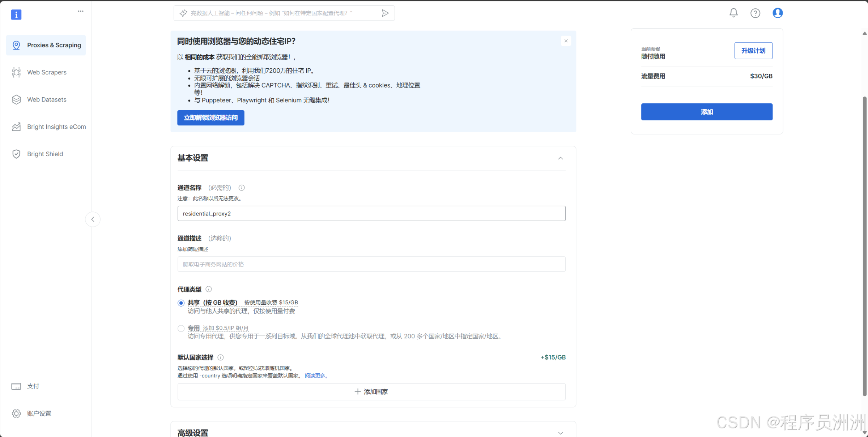The image size is (868, 437).
Task: Select the 共享 (按 GB 收费) radio option
Action: 181,303
